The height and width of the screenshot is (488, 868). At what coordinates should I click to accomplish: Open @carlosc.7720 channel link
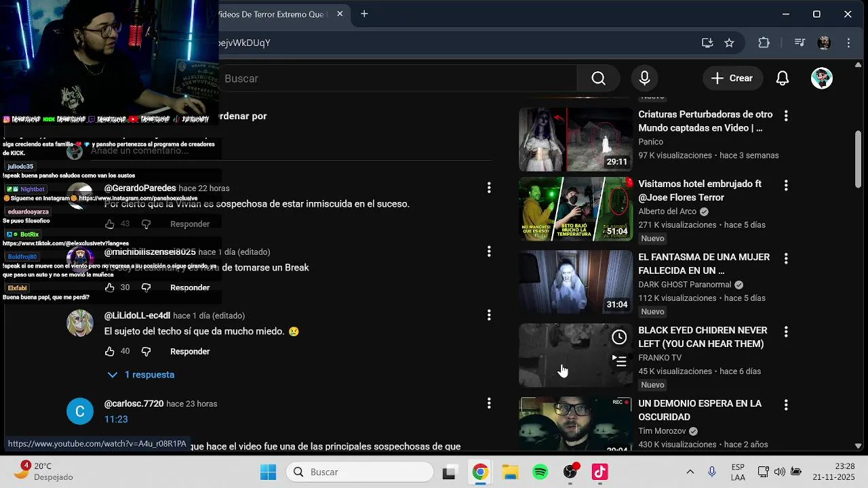tap(134, 403)
